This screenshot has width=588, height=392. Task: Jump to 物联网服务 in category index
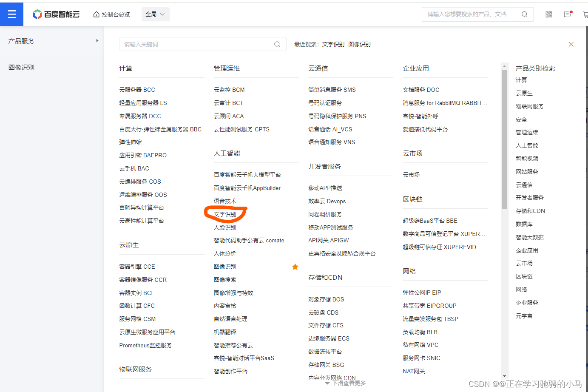tap(530, 106)
